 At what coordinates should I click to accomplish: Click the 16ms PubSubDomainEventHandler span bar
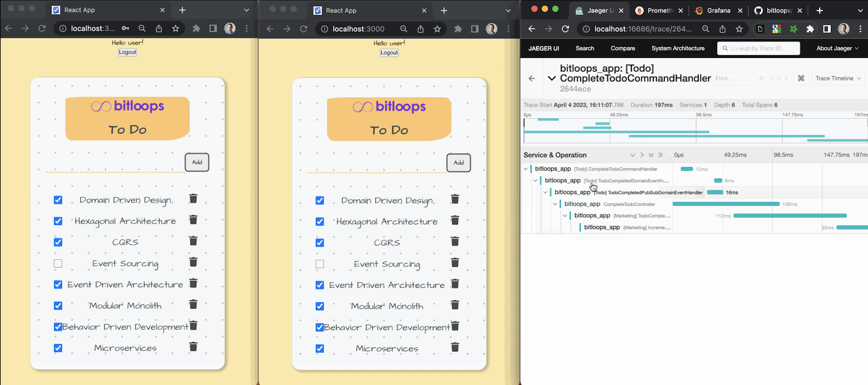coord(715,192)
